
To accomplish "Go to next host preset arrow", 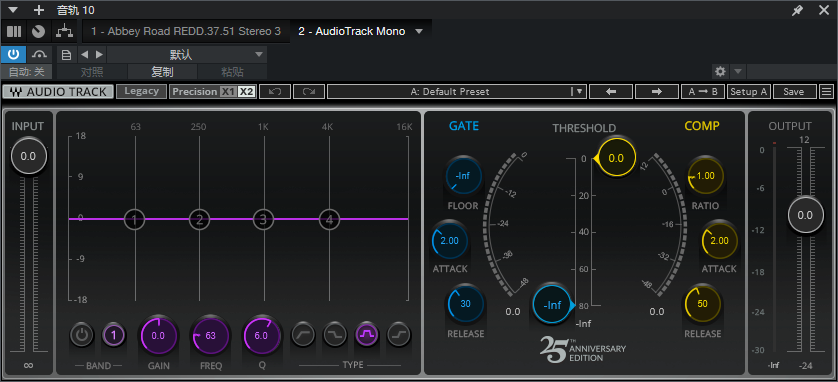I will point(99,54).
